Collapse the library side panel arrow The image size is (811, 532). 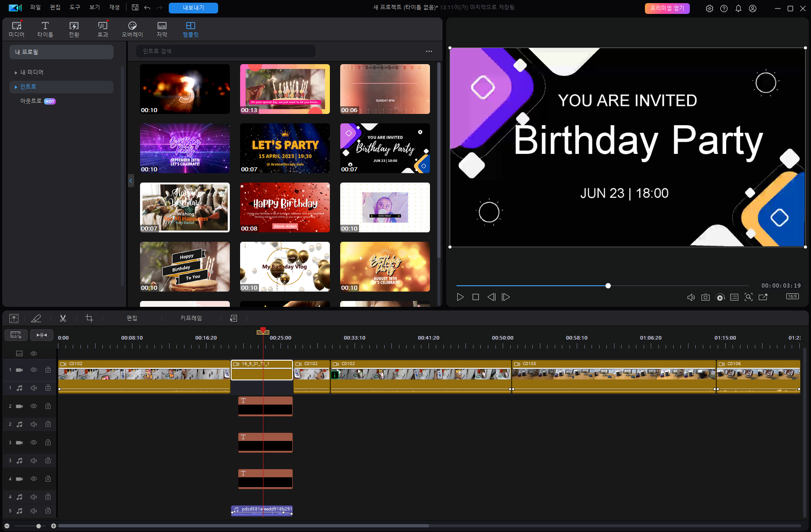(x=131, y=181)
